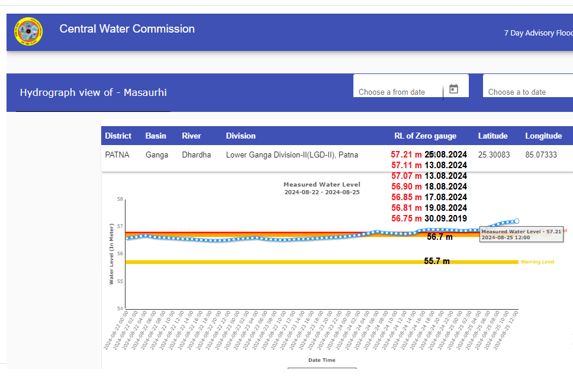Click the Central Water Commission logo

click(x=28, y=32)
